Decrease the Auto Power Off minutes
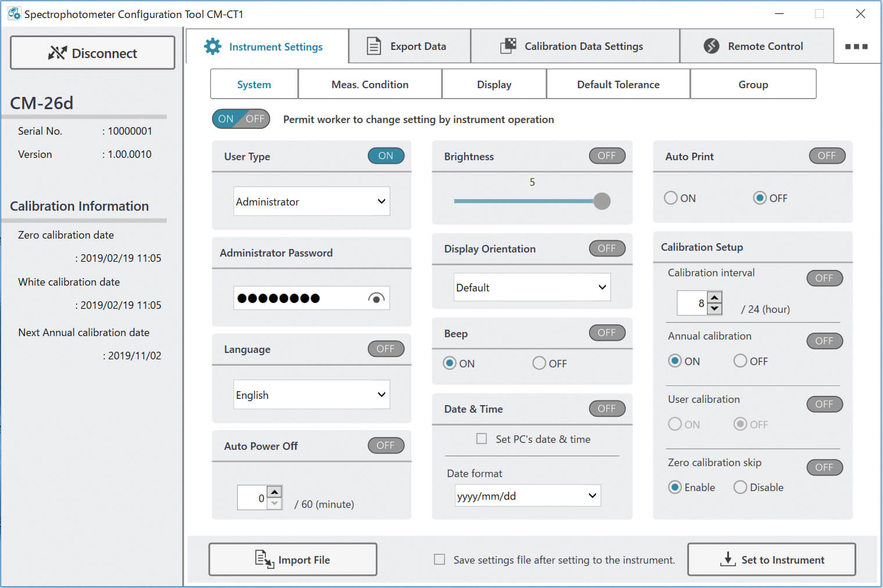 point(275,503)
